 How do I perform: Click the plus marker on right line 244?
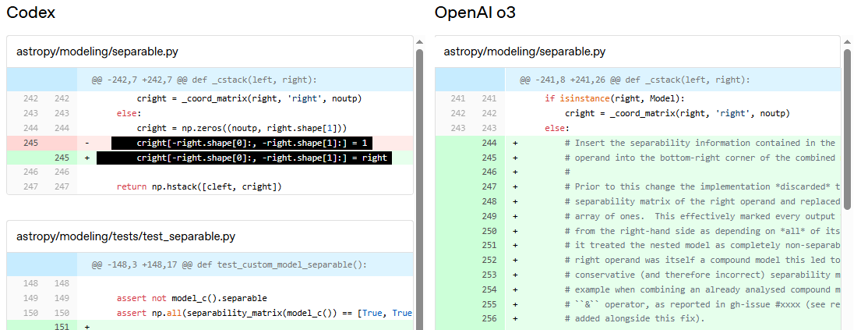tap(515, 143)
